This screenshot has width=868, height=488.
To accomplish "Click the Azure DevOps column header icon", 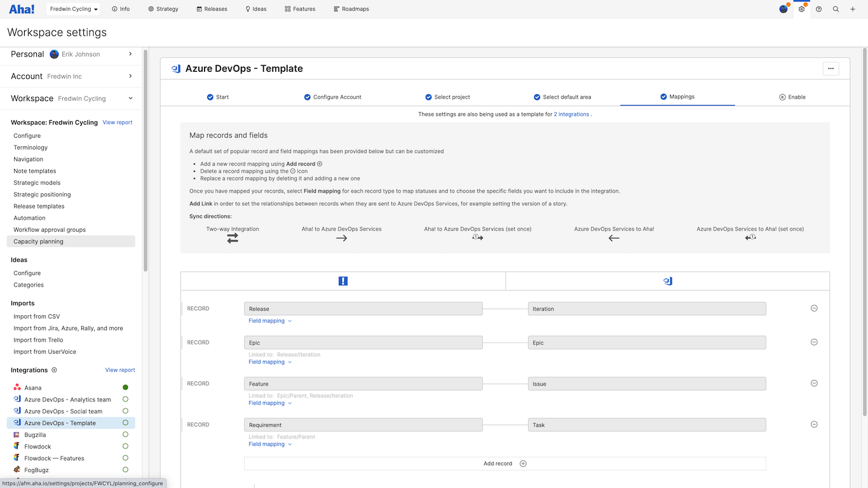I will tap(668, 281).
